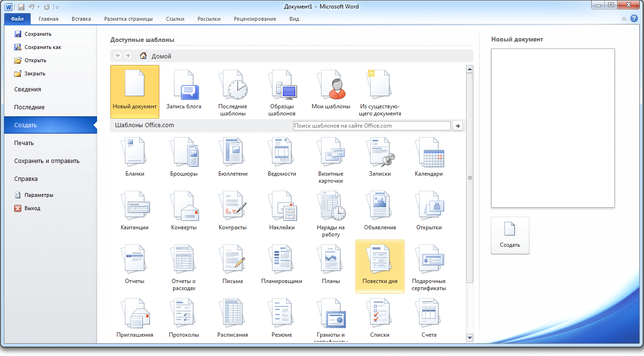Click Сохранить как in the File menu

coord(43,47)
